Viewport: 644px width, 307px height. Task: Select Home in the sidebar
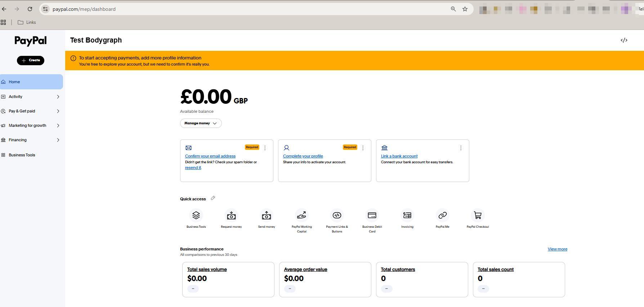(x=31, y=82)
